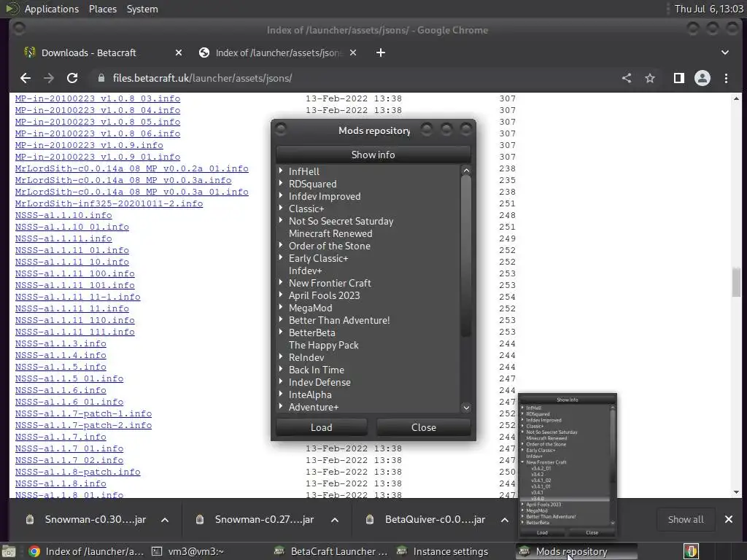
Task: Expand the Infdev Improved entry
Action: point(281,195)
